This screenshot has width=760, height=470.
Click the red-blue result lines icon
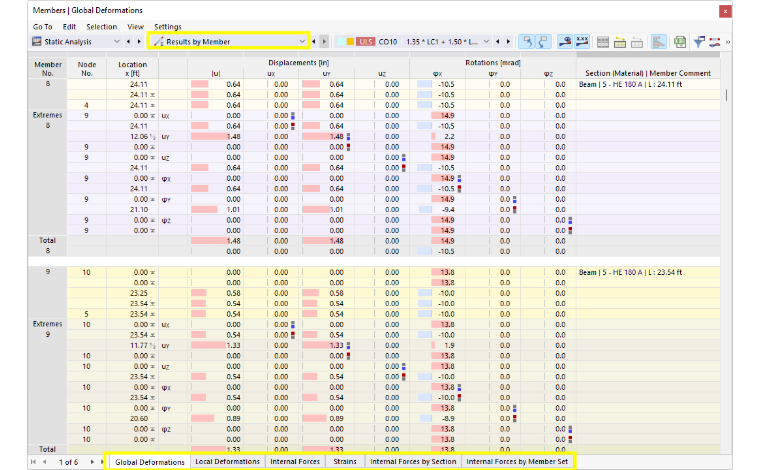pyautogui.click(x=714, y=42)
